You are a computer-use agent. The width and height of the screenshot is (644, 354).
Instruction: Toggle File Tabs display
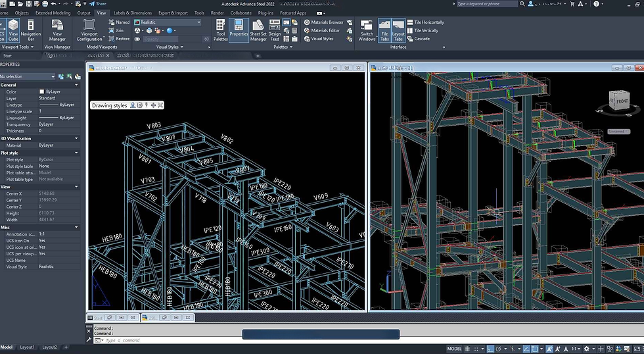[x=384, y=30]
